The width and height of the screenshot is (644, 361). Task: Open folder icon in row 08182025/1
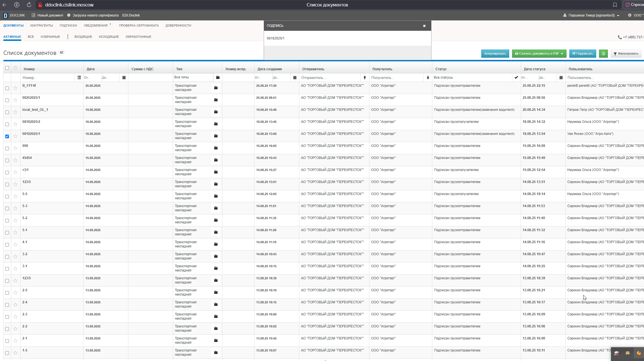[216, 136]
